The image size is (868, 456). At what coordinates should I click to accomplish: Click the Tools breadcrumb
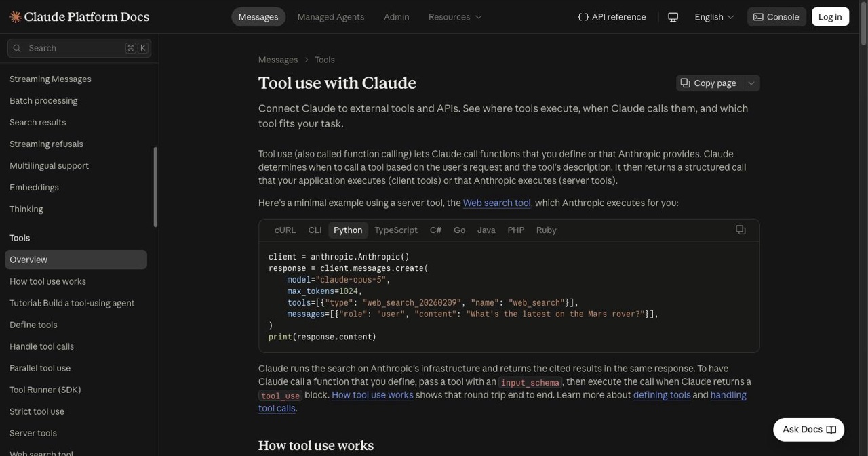pyautogui.click(x=325, y=60)
